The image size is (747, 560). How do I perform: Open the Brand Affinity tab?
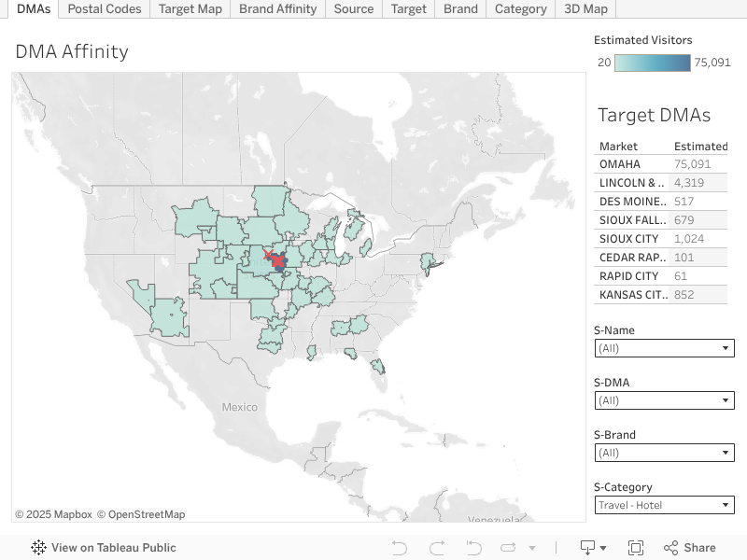pos(277,8)
